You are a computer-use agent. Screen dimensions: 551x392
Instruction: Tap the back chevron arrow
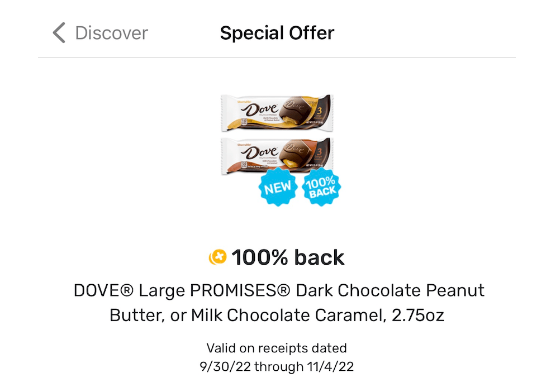click(x=59, y=33)
